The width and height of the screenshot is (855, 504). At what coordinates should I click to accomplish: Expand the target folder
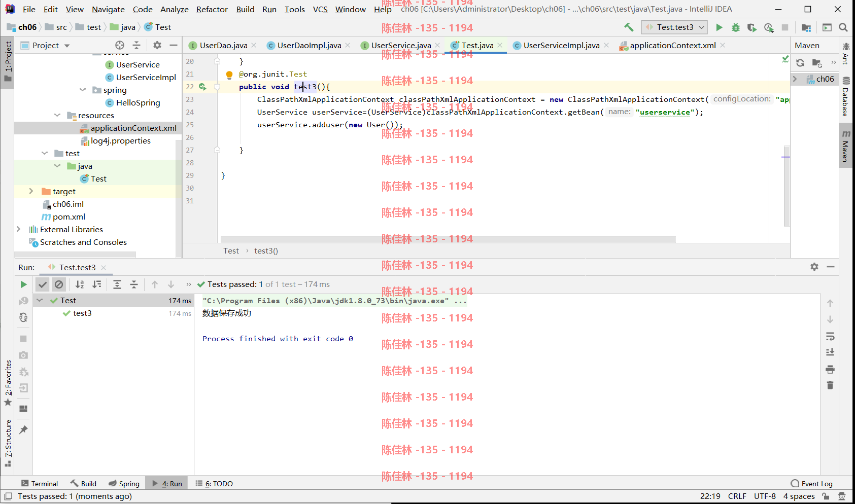click(x=31, y=191)
